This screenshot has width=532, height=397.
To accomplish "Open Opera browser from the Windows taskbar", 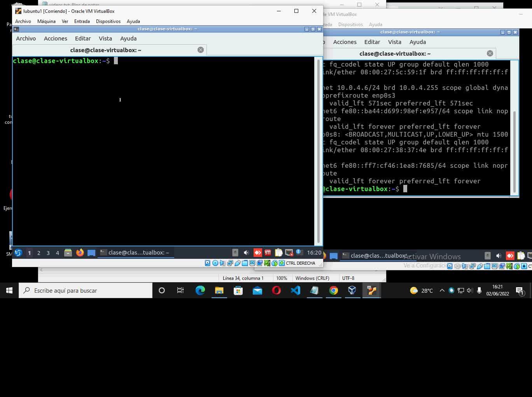I will point(276,290).
